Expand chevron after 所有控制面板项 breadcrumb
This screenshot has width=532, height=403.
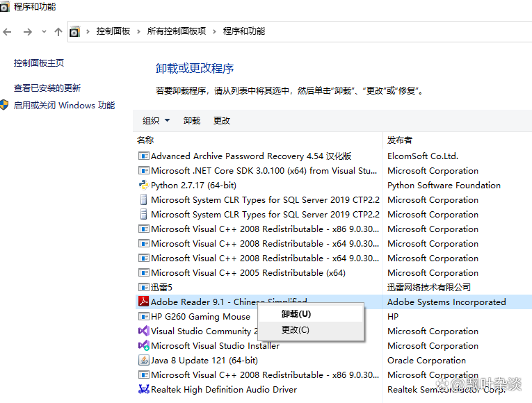pyautogui.click(x=214, y=31)
